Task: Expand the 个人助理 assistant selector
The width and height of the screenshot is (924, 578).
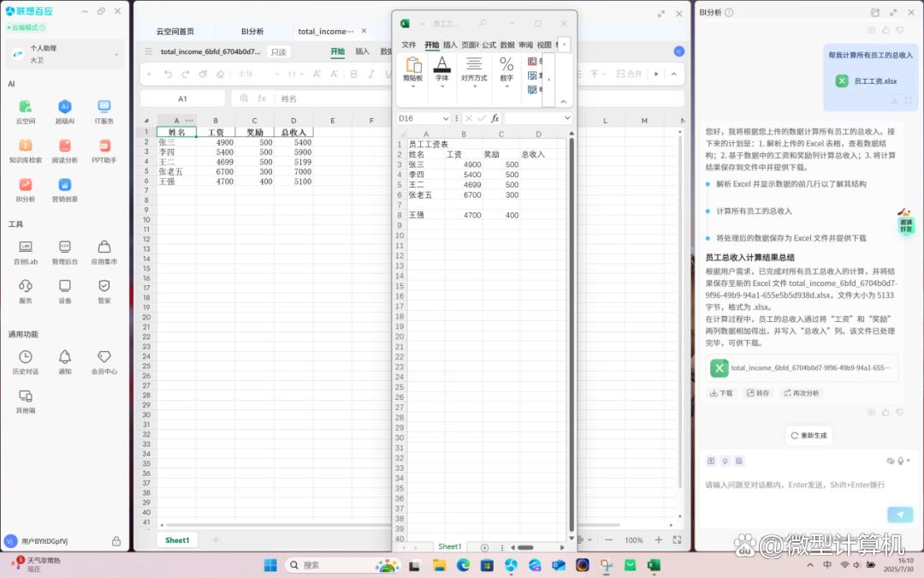Action: tap(117, 55)
